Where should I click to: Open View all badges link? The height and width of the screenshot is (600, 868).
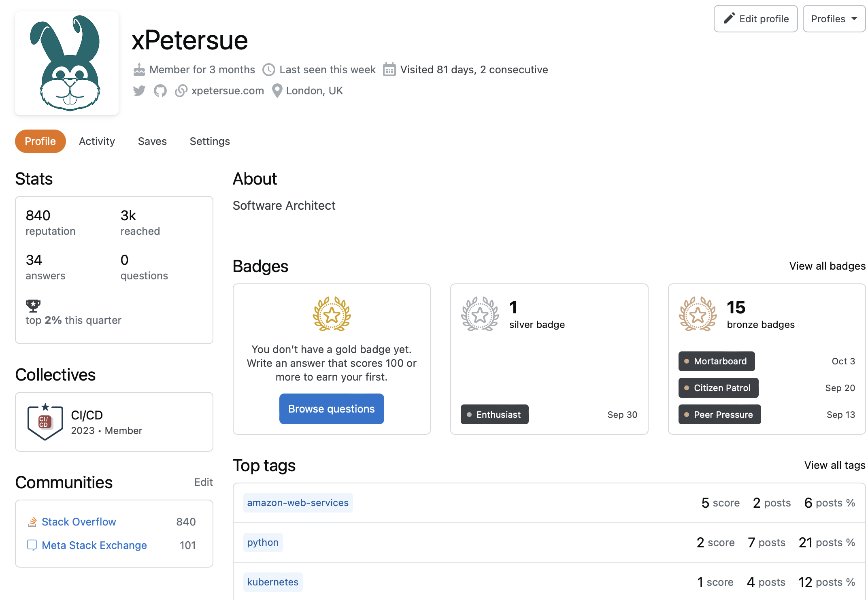pyautogui.click(x=827, y=266)
